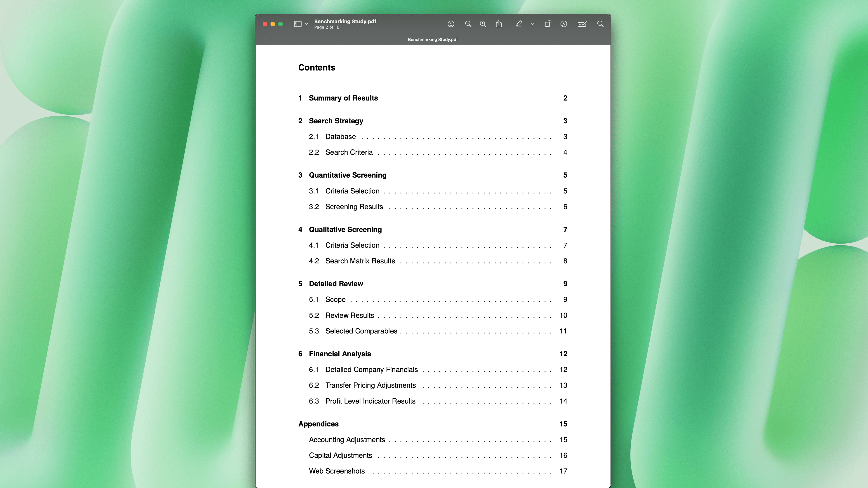Rotate the current page
868x488 pixels.
tap(548, 23)
